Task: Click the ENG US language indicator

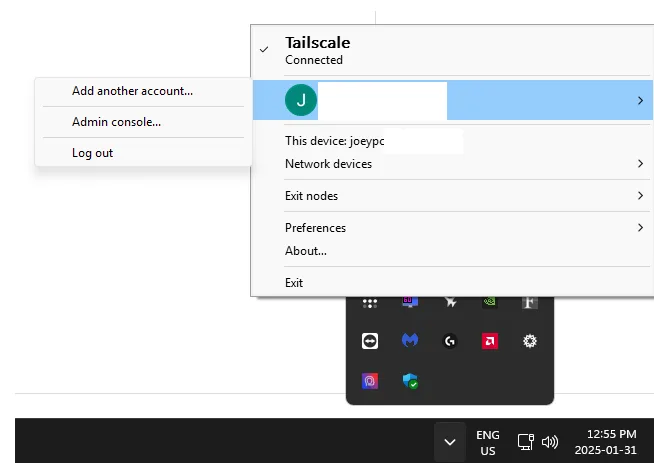Action: pyautogui.click(x=488, y=443)
